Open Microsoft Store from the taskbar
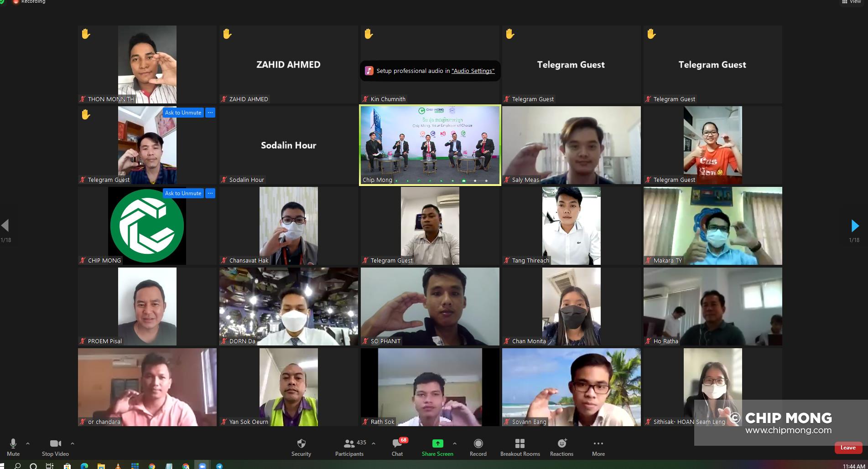 (67, 466)
